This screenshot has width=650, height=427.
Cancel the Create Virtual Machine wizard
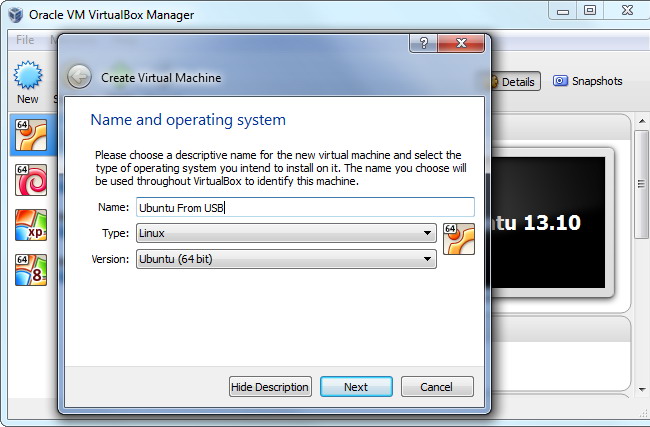(437, 387)
